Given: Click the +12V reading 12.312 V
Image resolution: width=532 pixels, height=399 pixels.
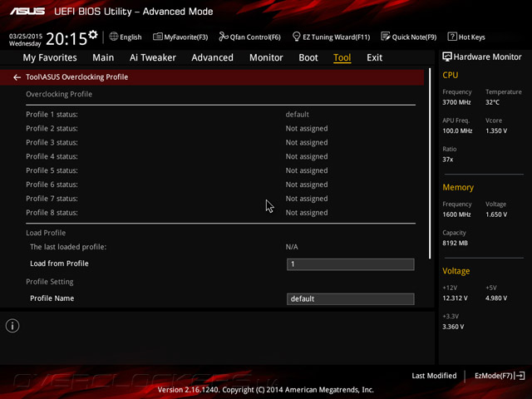Looking at the screenshot, I should [x=455, y=298].
